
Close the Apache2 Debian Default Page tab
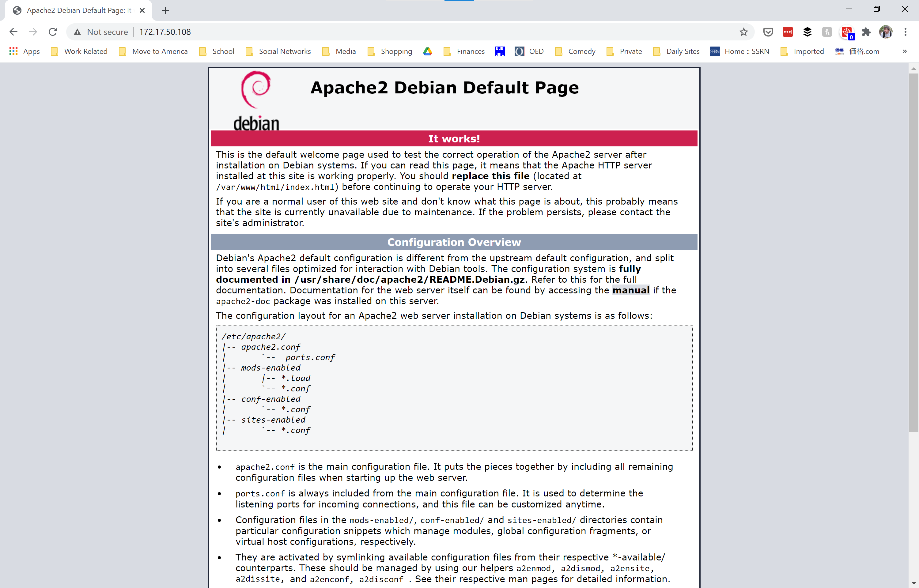(x=142, y=10)
